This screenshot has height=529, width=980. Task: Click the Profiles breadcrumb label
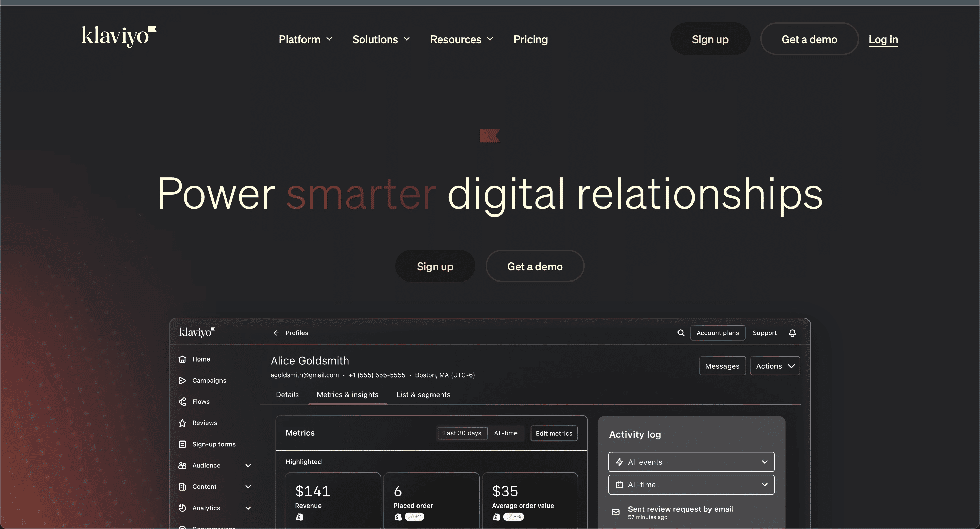tap(297, 333)
